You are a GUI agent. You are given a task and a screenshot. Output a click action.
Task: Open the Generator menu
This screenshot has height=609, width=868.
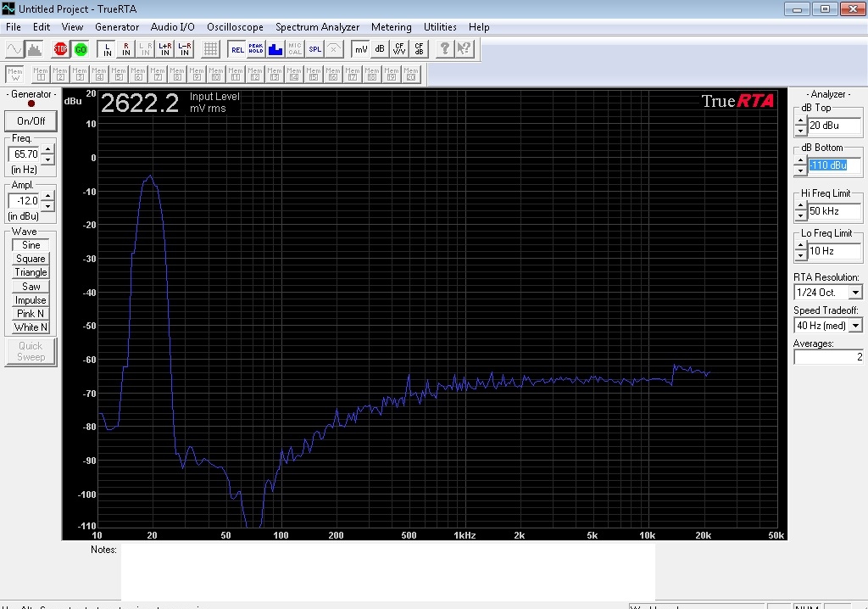[117, 27]
